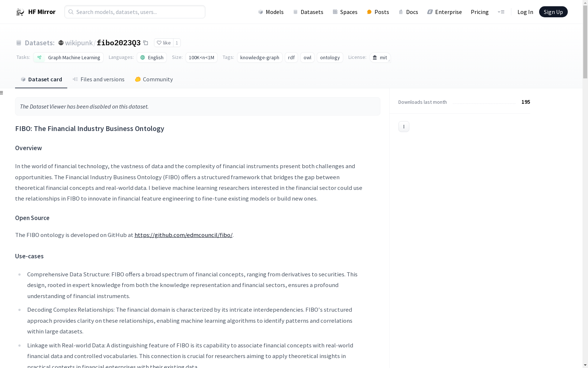The image size is (588, 368).
Task: Select the Dataset card tab
Action: [x=41, y=79]
